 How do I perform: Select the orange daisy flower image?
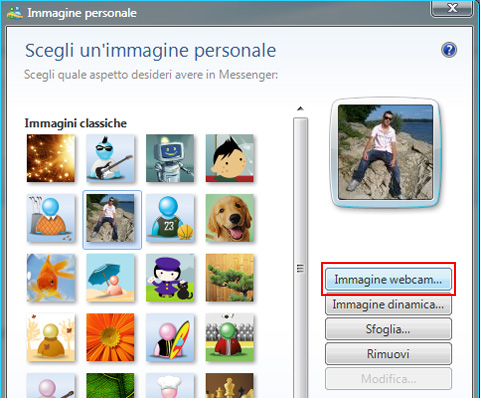pyautogui.click(x=110, y=337)
